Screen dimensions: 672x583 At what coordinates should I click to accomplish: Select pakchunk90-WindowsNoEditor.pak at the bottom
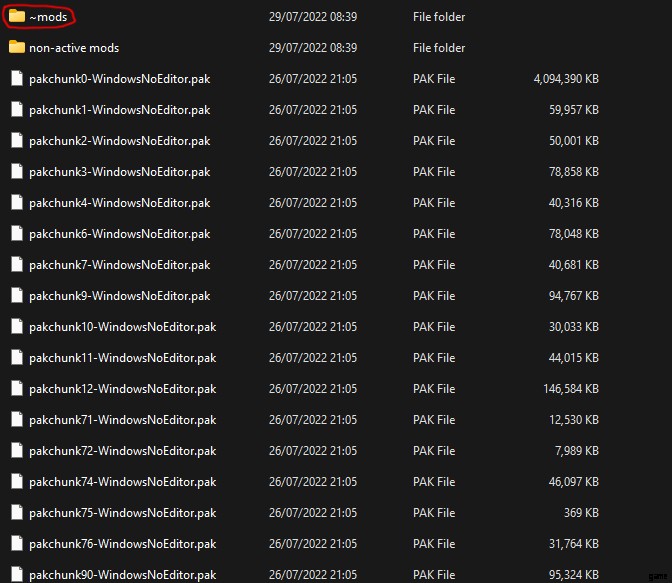point(122,574)
